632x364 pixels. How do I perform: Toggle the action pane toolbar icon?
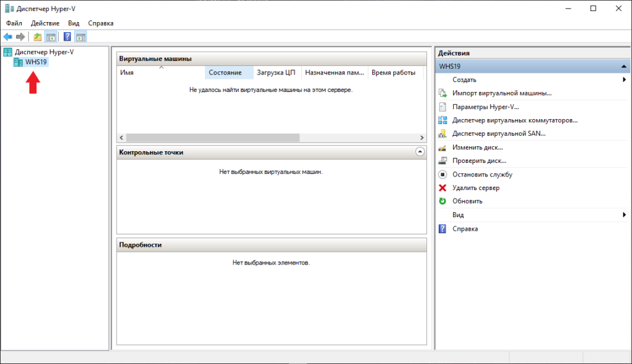pyautogui.click(x=81, y=37)
